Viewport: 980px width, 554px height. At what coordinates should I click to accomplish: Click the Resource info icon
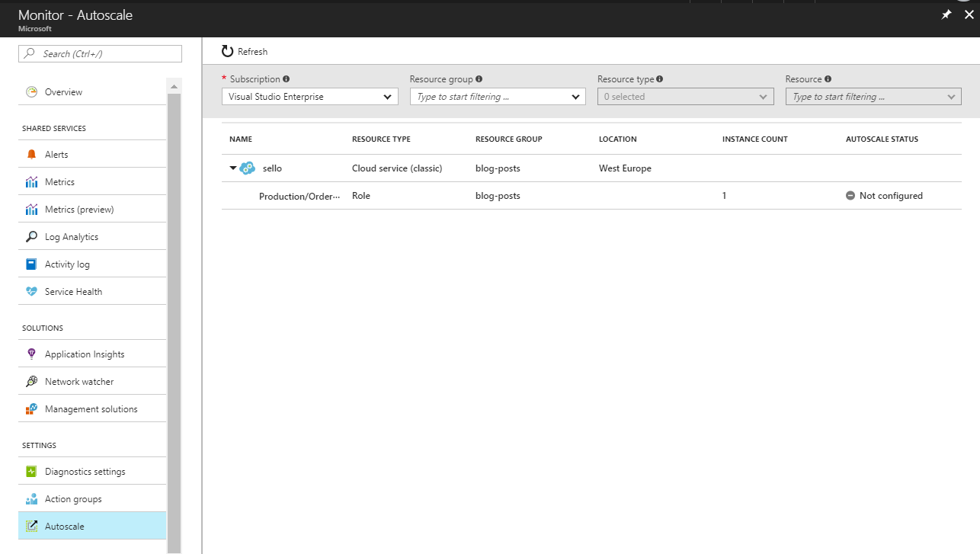click(x=828, y=79)
